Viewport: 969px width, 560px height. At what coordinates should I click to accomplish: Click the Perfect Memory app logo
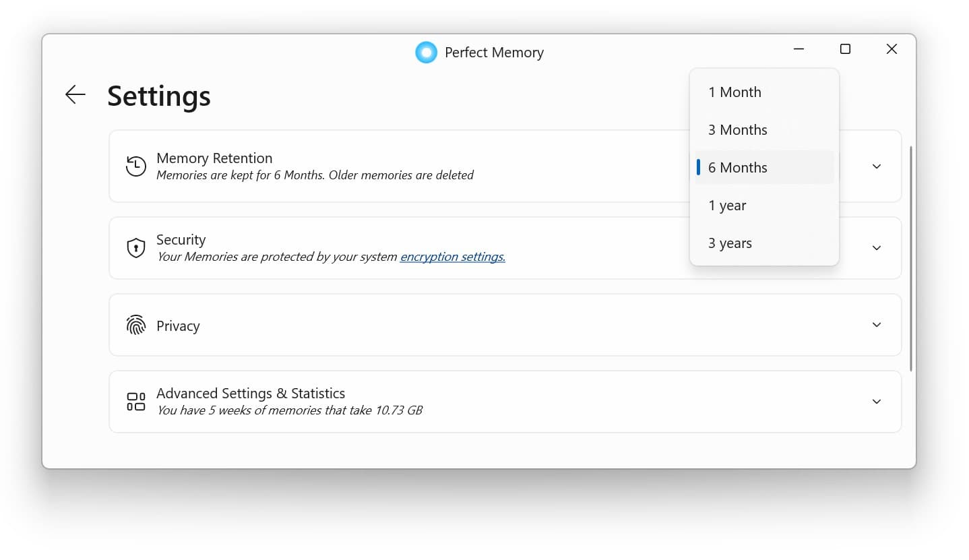coord(426,52)
